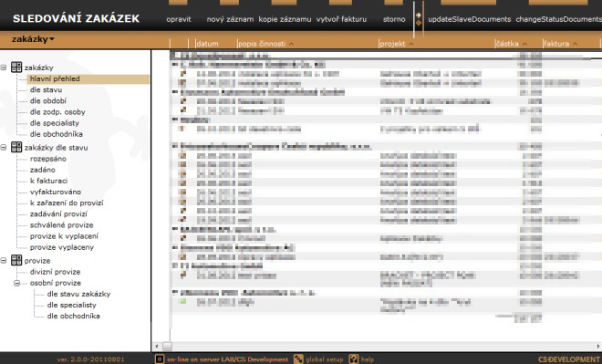Open the zakázky dropdown menu
The height and width of the screenshot is (364, 602).
pyautogui.click(x=33, y=39)
